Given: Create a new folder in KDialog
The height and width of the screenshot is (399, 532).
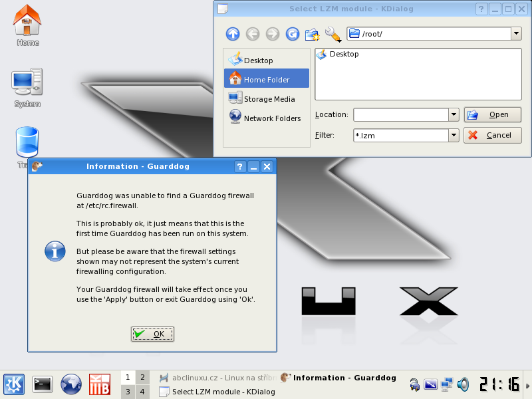Looking at the screenshot, I should [x=312, y=34].
